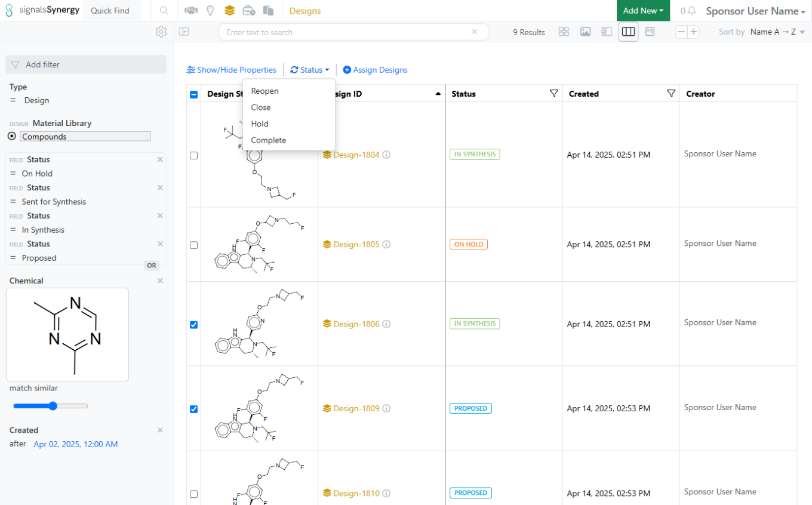Clear the search text field X
812x505 pixels.
pyautogui.click(x=475, y=32)
